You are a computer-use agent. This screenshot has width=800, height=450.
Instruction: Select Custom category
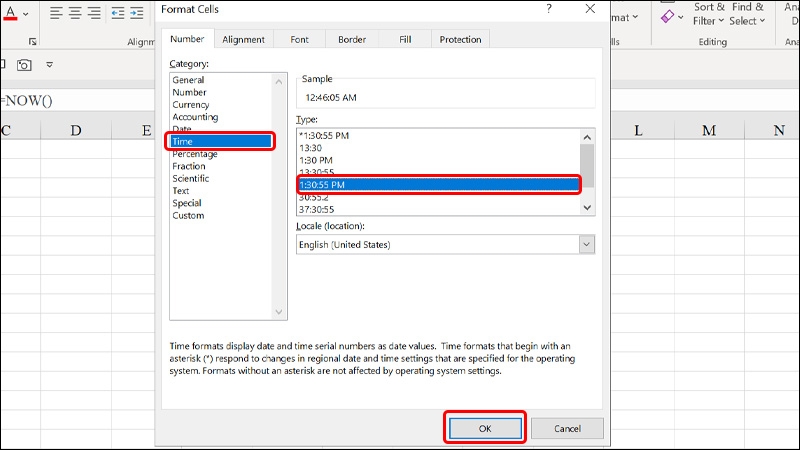(x=188, y=215)
